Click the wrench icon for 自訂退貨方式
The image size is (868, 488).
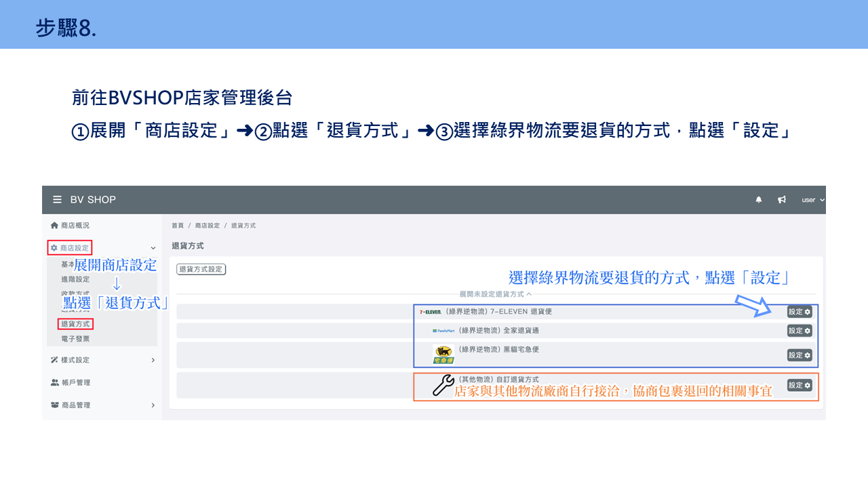(x=443, y=385)
